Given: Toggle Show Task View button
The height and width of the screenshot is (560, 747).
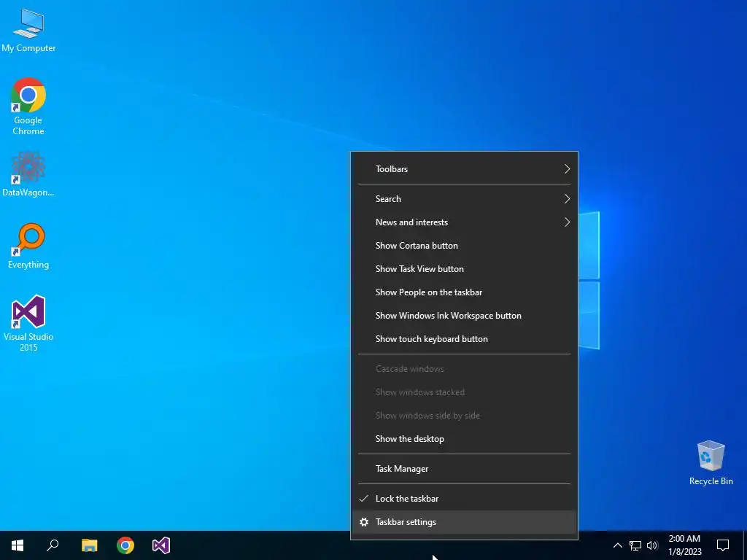Looking at the screenshot, I should [464, 269].
